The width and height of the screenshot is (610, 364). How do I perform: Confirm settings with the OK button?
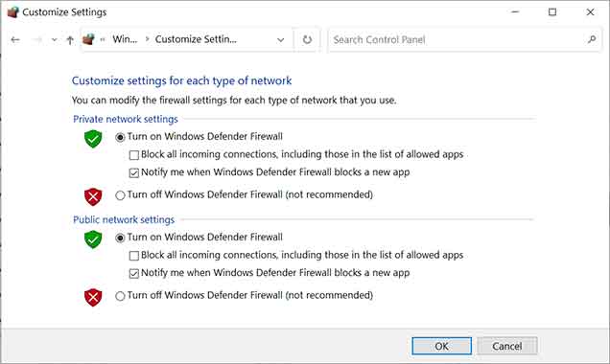(x=441, y=346)
